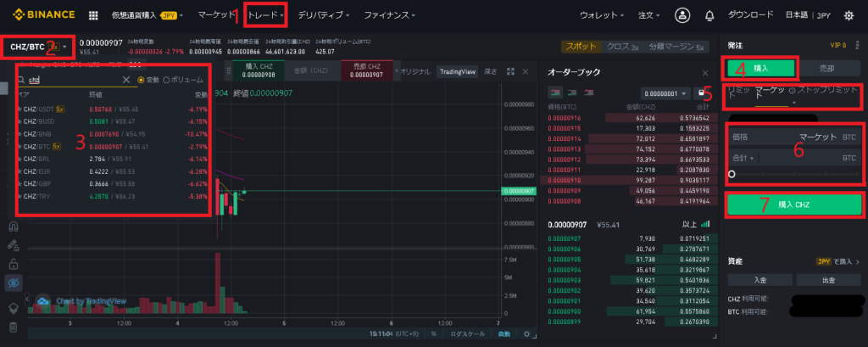Viewport: 868px width, 347px height.
Task: Toggle ログスケール on the chart
Action: tap(467, 334)
